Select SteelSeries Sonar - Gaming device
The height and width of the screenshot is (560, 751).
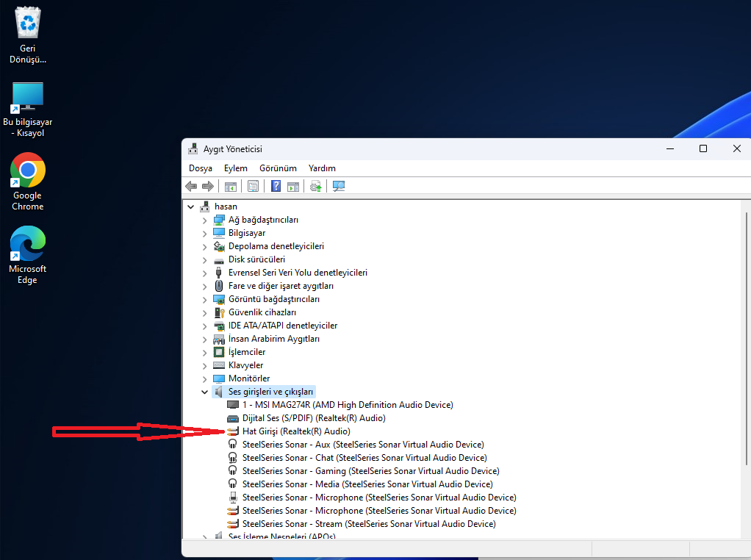370,471
